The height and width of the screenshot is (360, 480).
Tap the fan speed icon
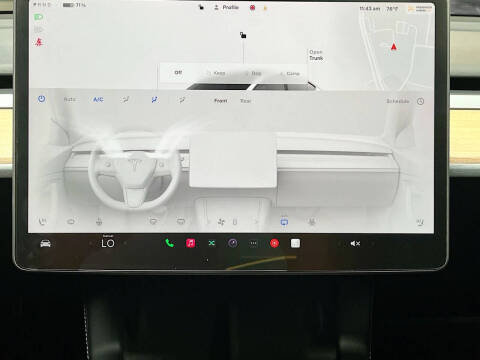tap(221, 222)
